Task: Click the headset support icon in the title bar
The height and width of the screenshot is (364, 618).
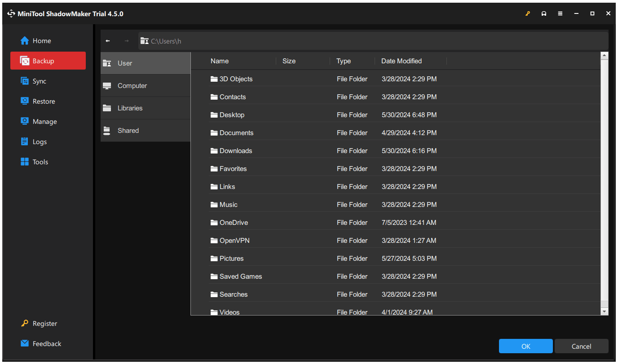Action: [544, 14]
